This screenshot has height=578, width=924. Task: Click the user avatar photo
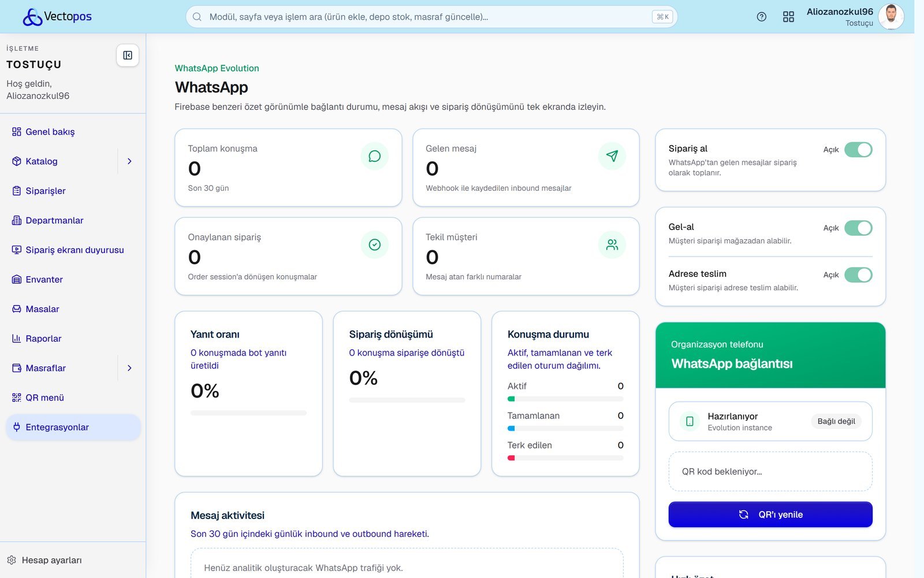click(891, 17)
